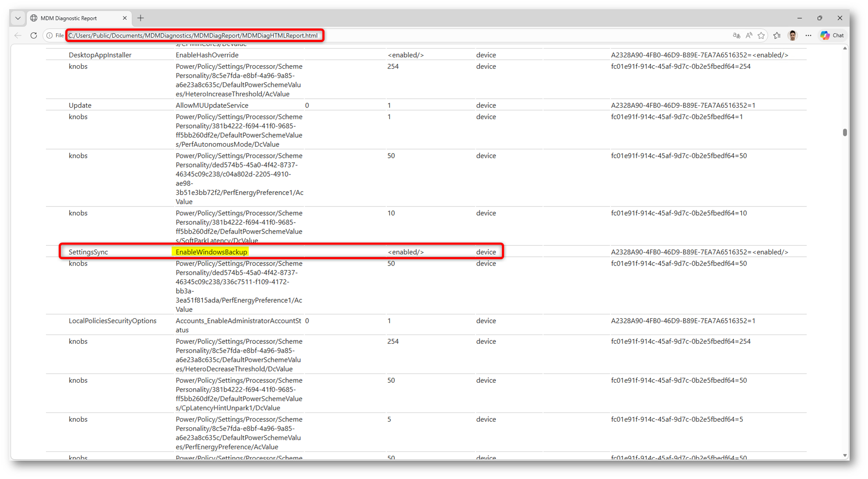Click the back navigation arrow
The height and width of the screenshot is (479, 868).
[18, 35]
